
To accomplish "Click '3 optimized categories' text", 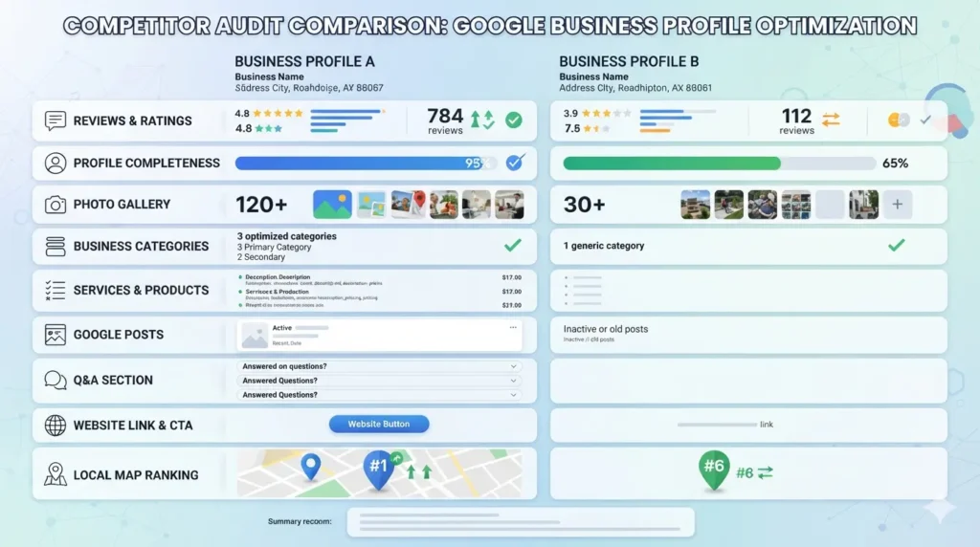I will coord(287,236).
